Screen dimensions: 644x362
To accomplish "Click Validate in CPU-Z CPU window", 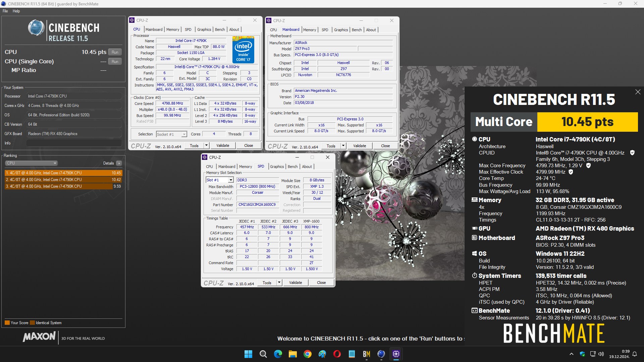I will click(x=223, y=146).
